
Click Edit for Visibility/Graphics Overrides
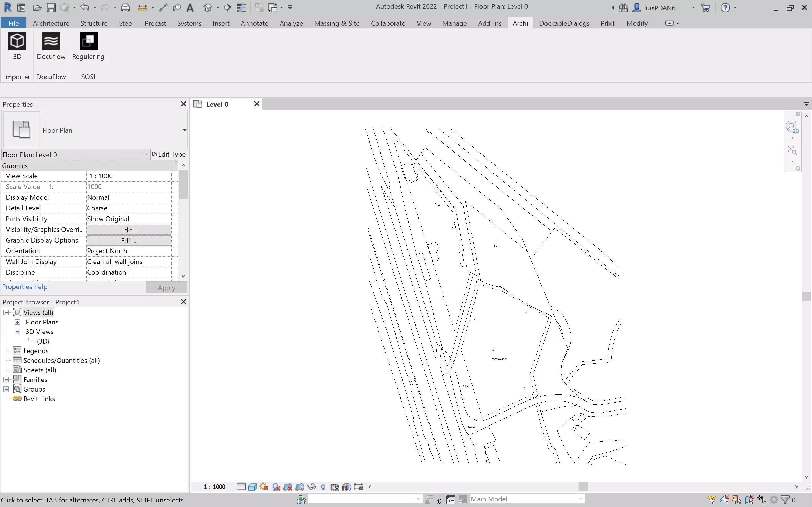coord(129,230)
